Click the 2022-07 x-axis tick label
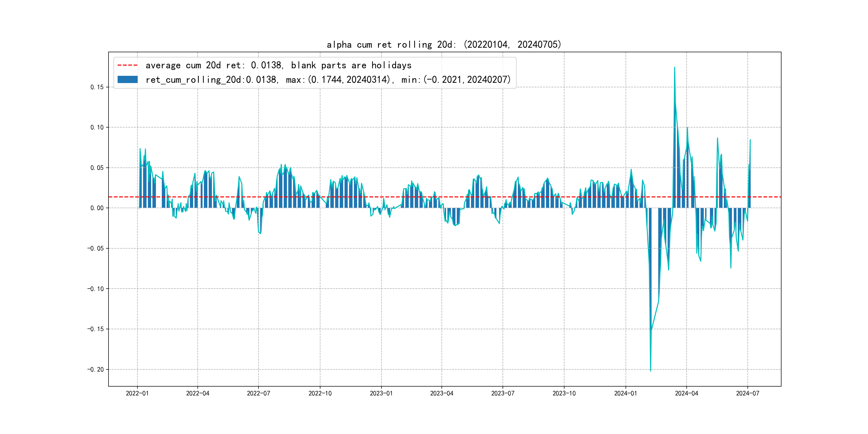Viewport: 868px width, 434px height. 259,393
